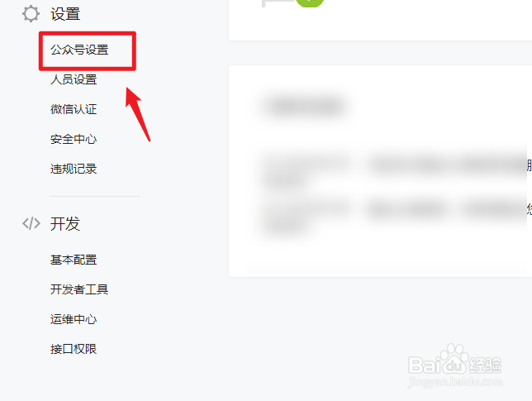Click the first blurred row in the card

(395, 169)
